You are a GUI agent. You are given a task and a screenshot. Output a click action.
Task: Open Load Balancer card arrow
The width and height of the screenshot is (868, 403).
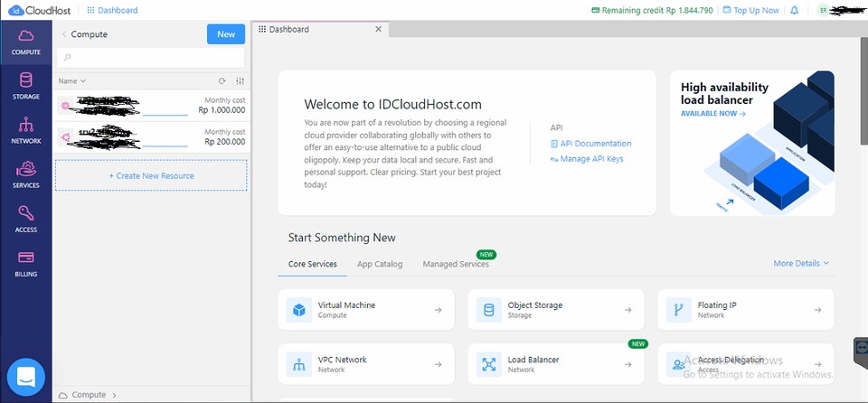tap(627, 364)
